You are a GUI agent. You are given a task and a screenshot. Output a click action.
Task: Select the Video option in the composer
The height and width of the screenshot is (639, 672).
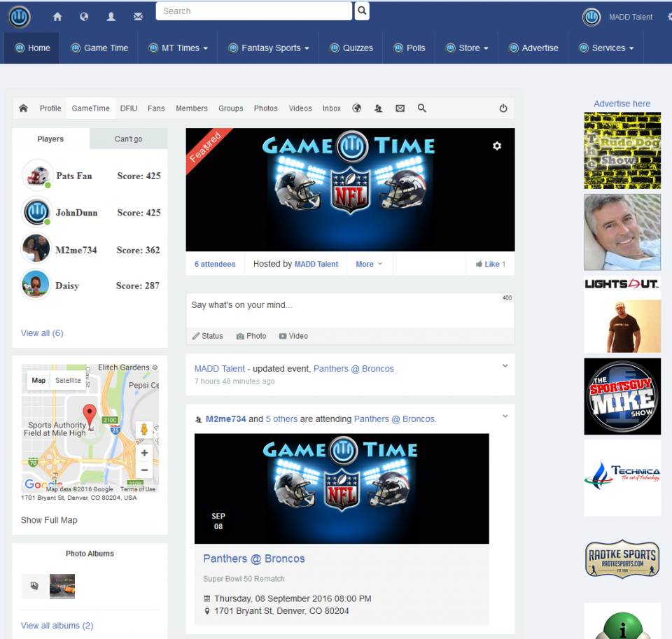[x=293, y=336]
